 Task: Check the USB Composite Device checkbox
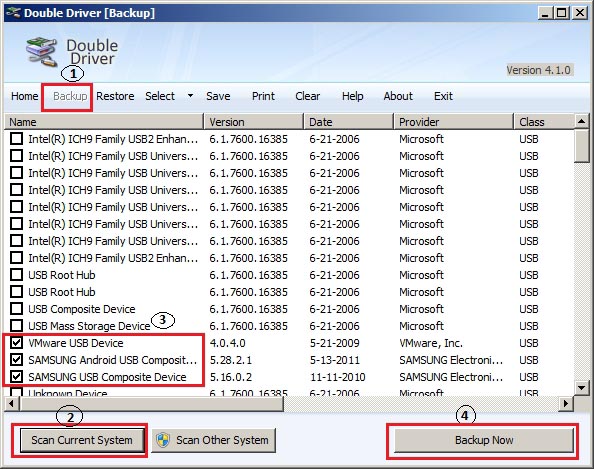16,309
